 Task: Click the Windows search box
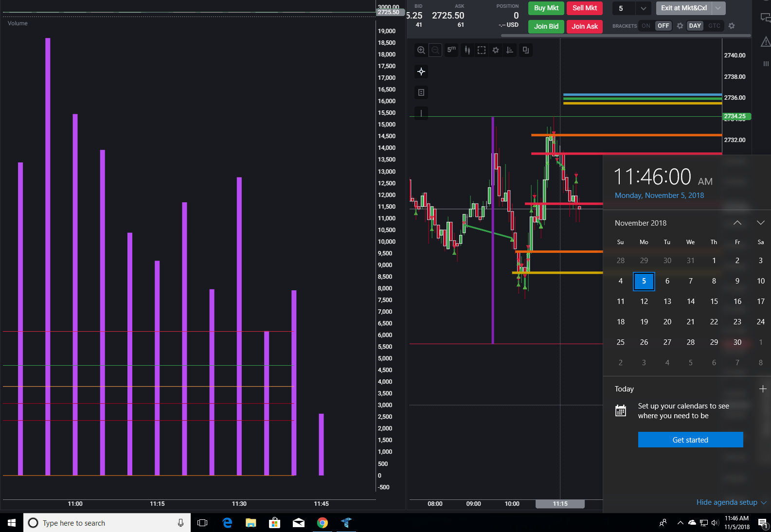107,523
